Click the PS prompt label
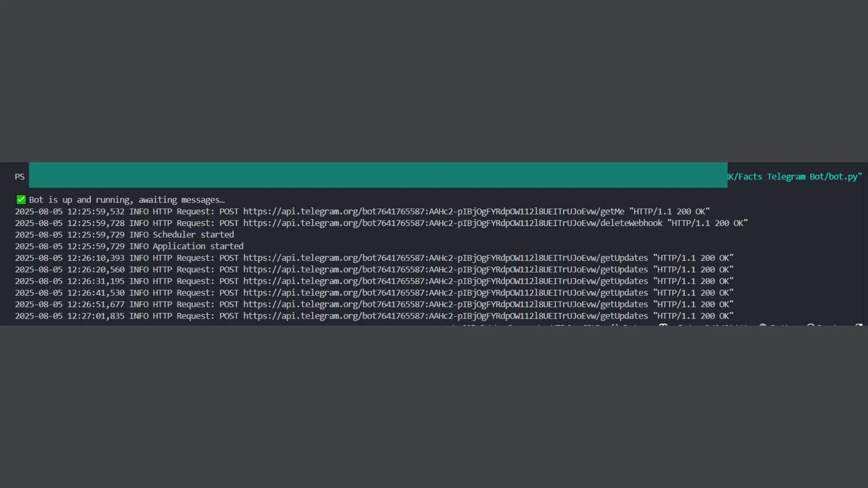Image resolution: width=868 pixels, height=488 pixels. [19, 177]
